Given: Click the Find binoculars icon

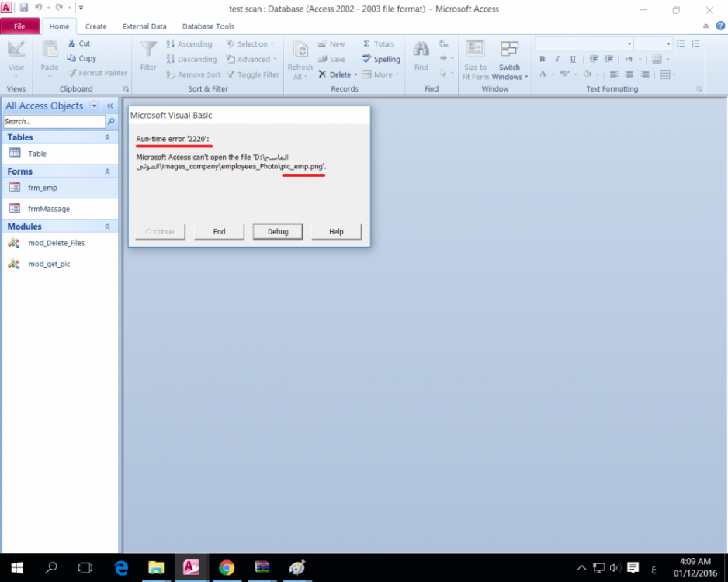Looking at the screenshot, I should coord(421,49).
